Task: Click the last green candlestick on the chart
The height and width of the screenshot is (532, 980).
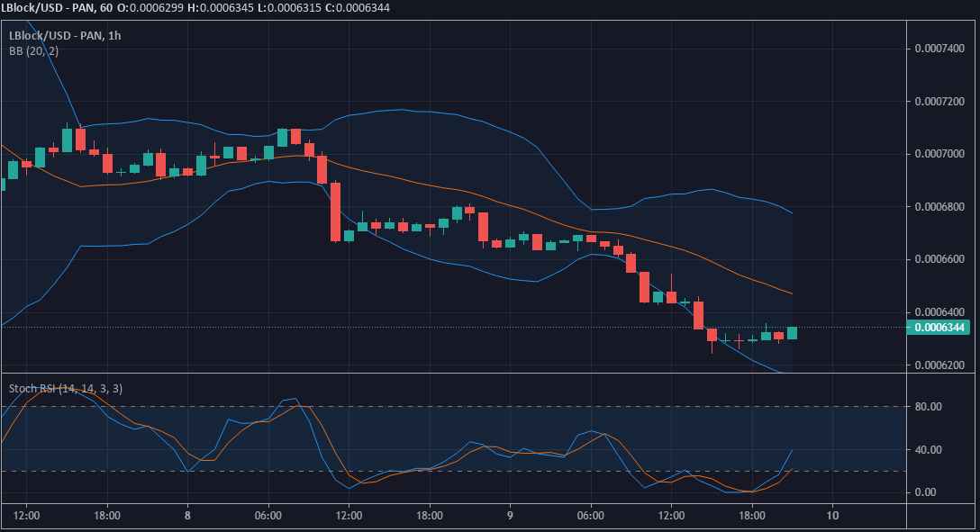Action: coord(792,333)
